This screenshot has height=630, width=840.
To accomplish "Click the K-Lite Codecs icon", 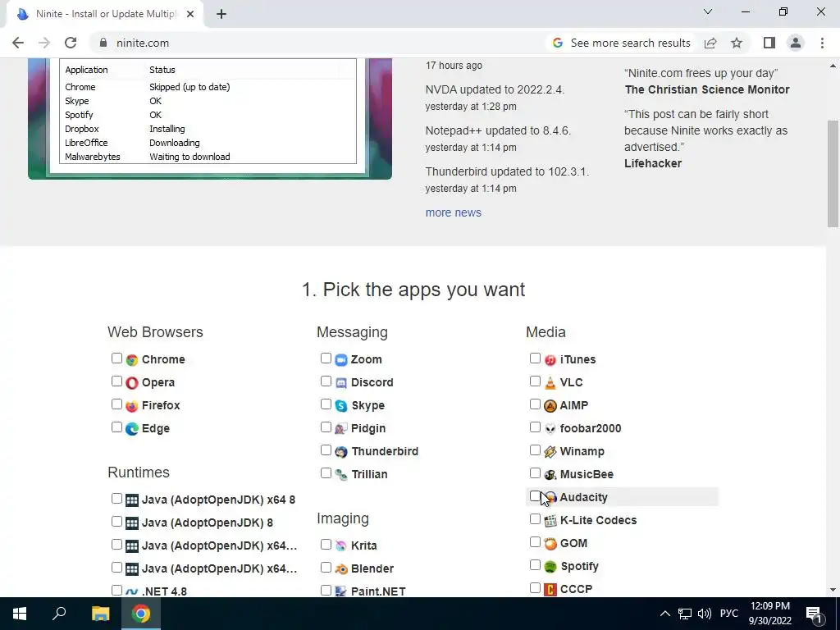I will click(x=550, y=521).
